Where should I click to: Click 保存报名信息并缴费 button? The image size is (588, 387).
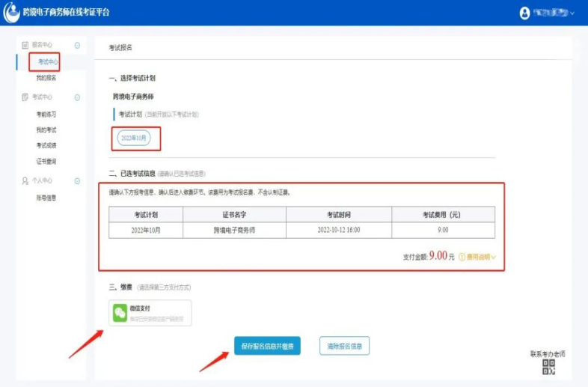tap(267, 346)
